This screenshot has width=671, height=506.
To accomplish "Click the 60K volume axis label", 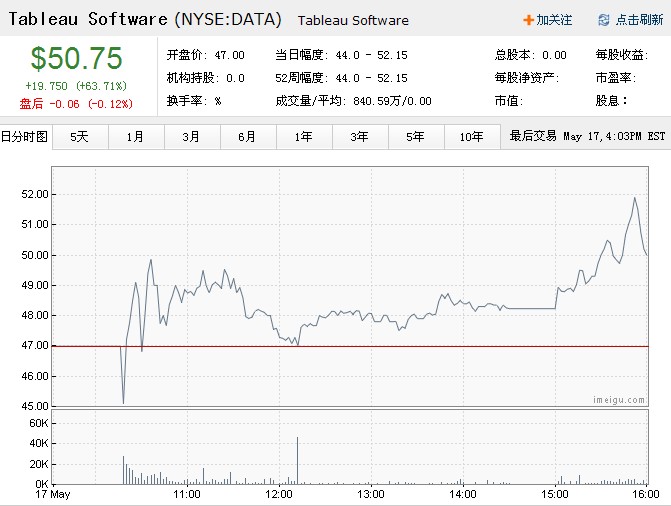I will coord(39,423).
